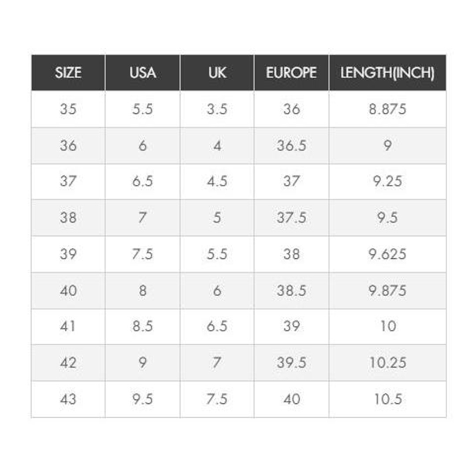The image size is (476, 476).
Task: Click size 39 row label
Action: tap(68, 254)
